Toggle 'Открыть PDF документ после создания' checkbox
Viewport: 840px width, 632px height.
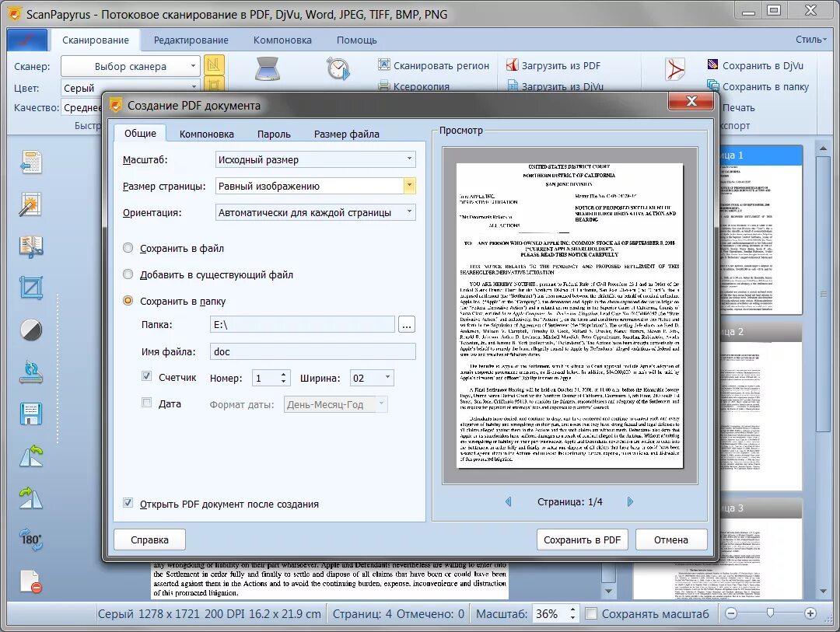coord(128,503)
